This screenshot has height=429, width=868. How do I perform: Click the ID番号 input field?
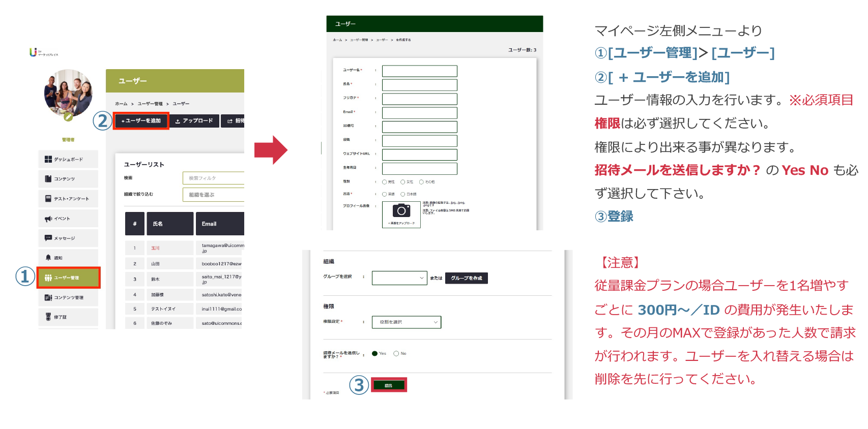coord(420,127)
